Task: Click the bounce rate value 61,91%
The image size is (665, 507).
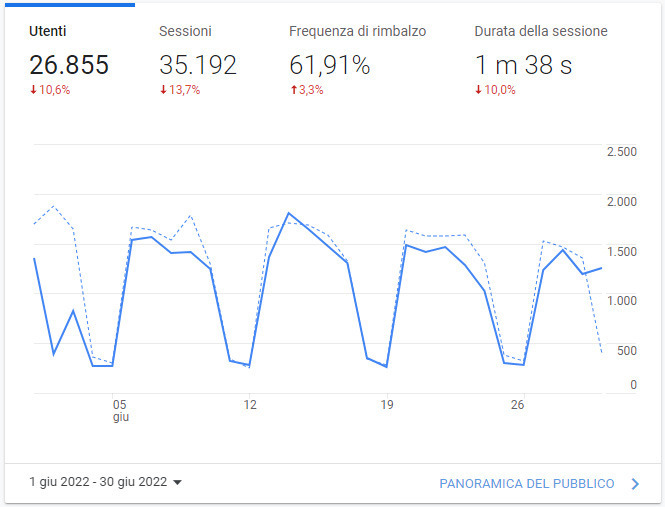Action: pyautogui.click(x=330, y=65)
